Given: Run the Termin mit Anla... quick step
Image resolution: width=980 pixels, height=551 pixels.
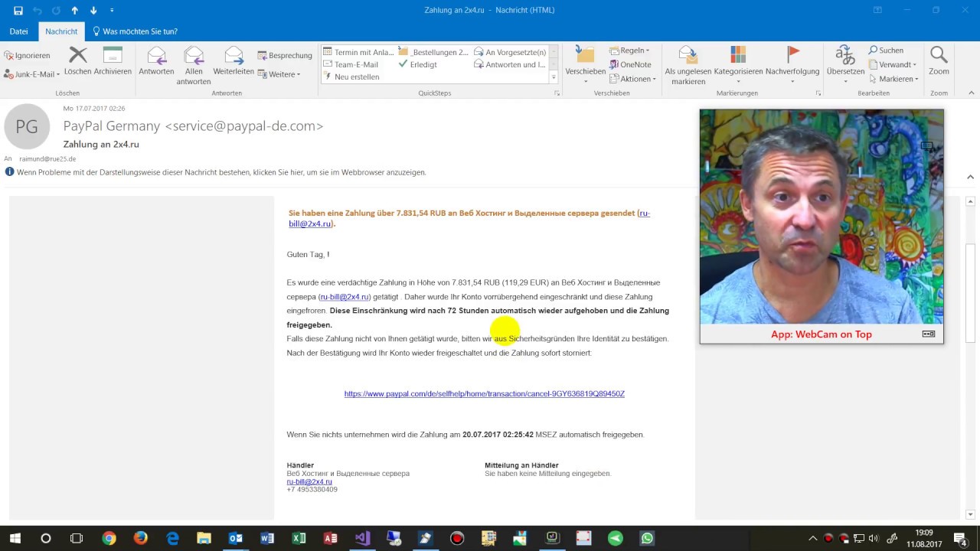Looking at the screenshot, I should coord(358,52).
